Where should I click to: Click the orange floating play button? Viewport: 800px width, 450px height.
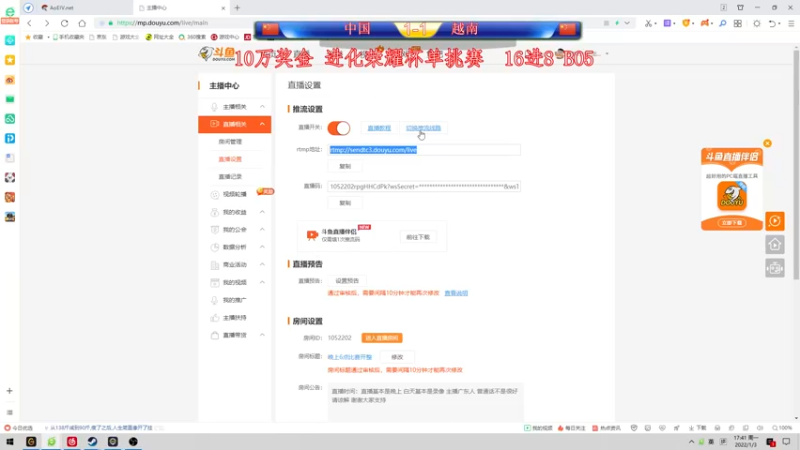pos(774,221)
